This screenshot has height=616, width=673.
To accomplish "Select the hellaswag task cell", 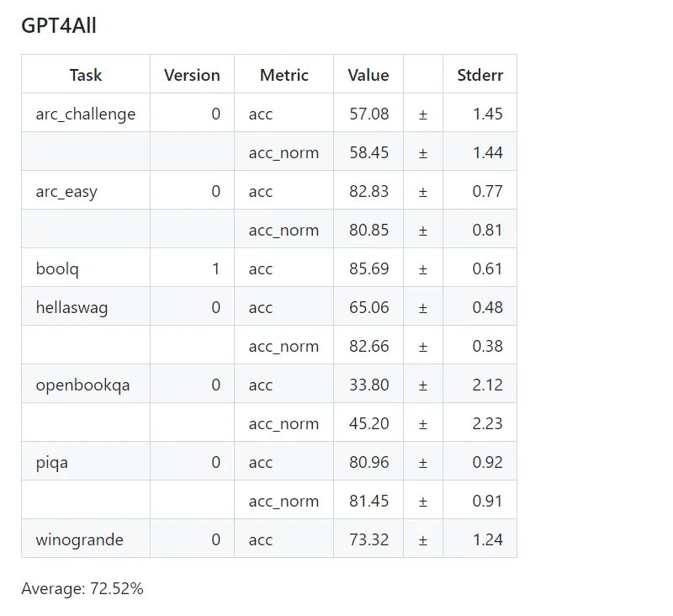I will (x=72, y=307).
